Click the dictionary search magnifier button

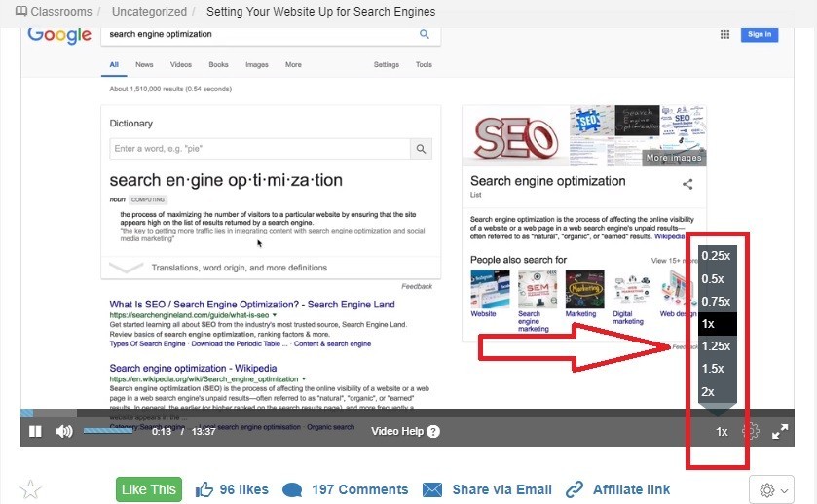pyautogui.click(x=421, y=149)
